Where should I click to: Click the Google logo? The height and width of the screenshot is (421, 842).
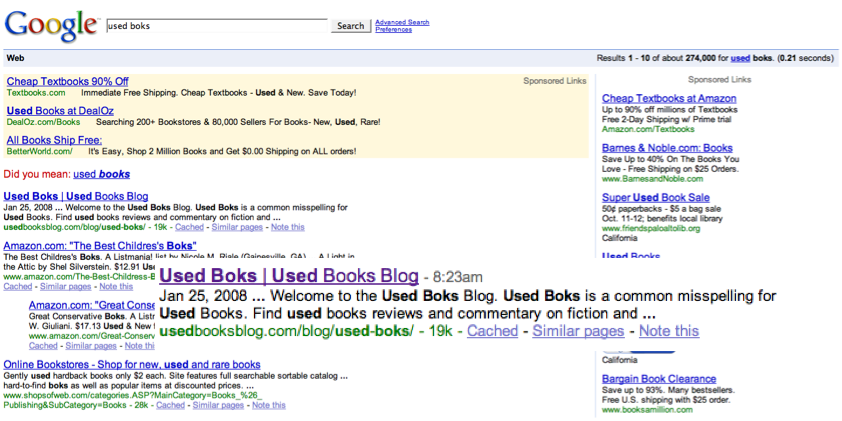point(52,25)
